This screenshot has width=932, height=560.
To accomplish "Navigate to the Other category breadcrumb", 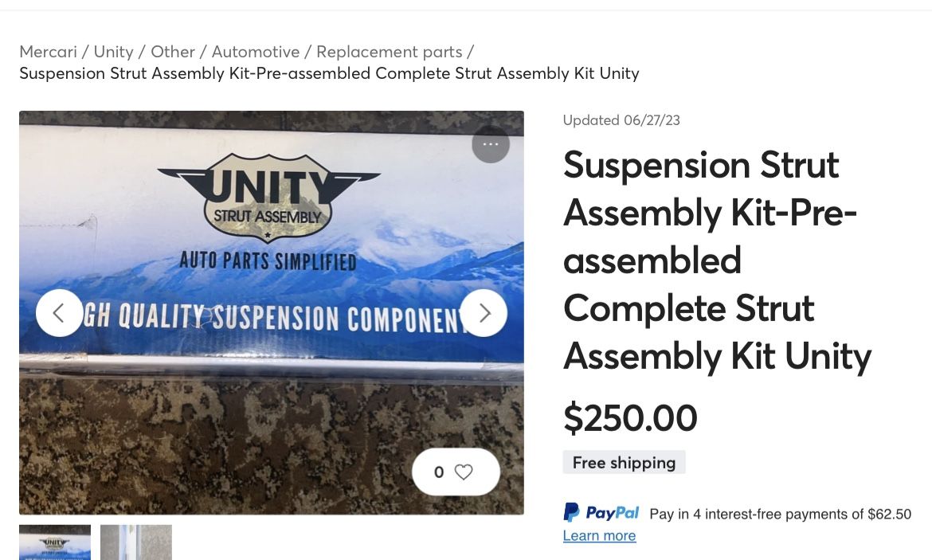I will point(172,52).
